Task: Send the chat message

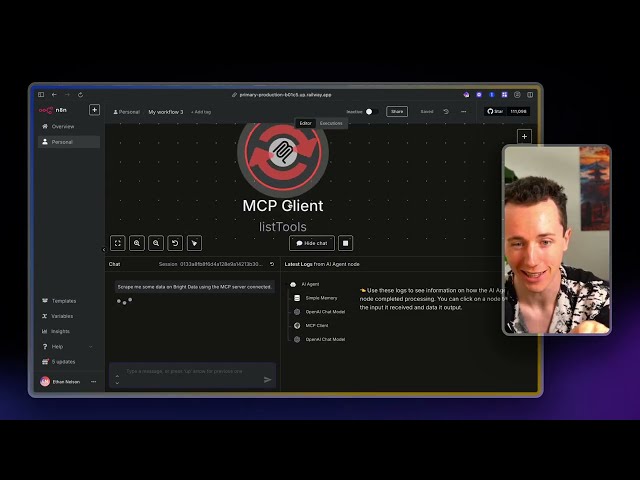Action: point(267,380)
